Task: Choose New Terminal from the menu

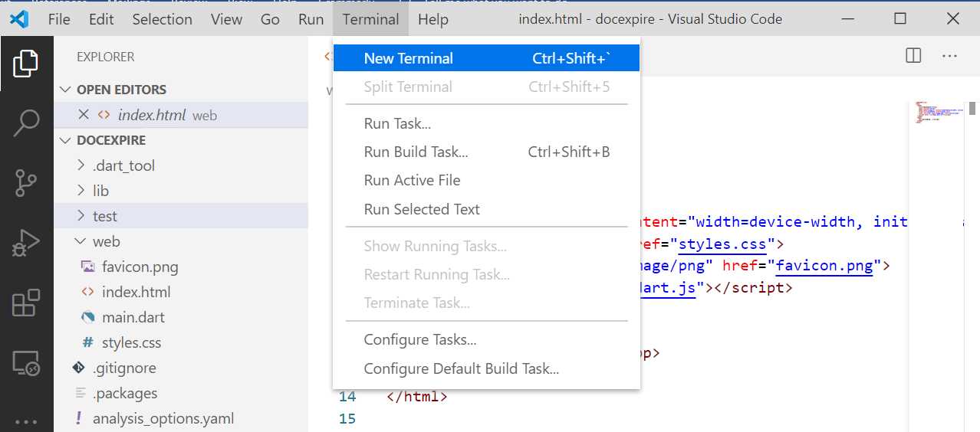Action: point(486,58)
